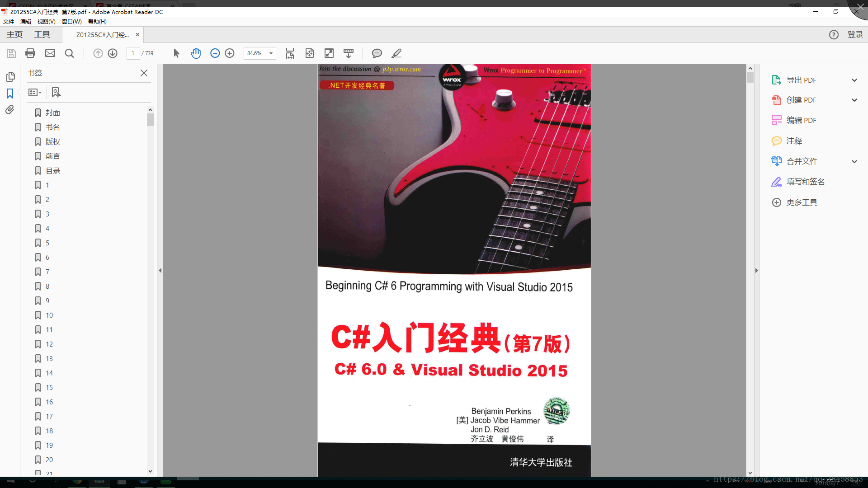This screenshot has height=488, width=868.
Task: Open the 窗口(W) menu
Action: click(x=72, y=21)
